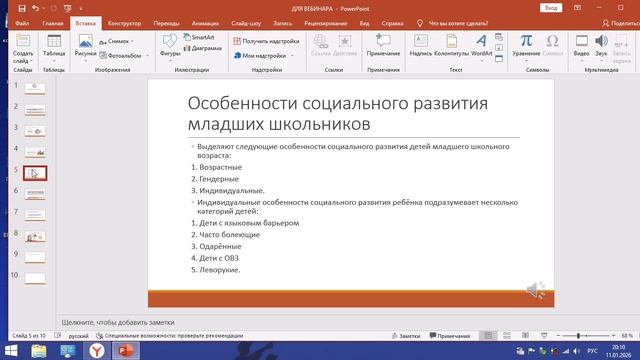Insert a Диаграмма chart
Viewport: 640px width, 360px height.
203,48
